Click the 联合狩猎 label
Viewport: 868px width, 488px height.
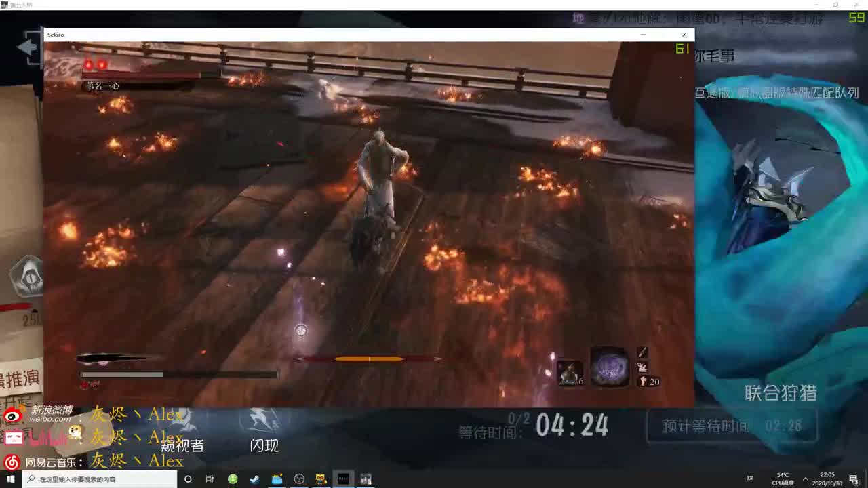(x=781, y=393)
